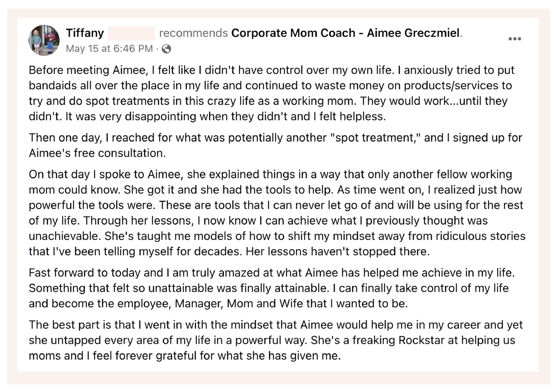The width and height of the screenshot is (558, 392).
Task: Open the Corporate Mom Coach - Aimee Greczmiel page link
Action: pos(345,33)
